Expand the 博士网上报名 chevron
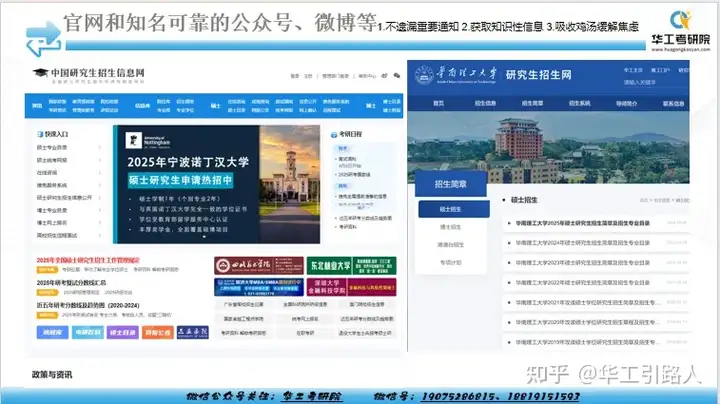The image size is (720, 404). 100,223
